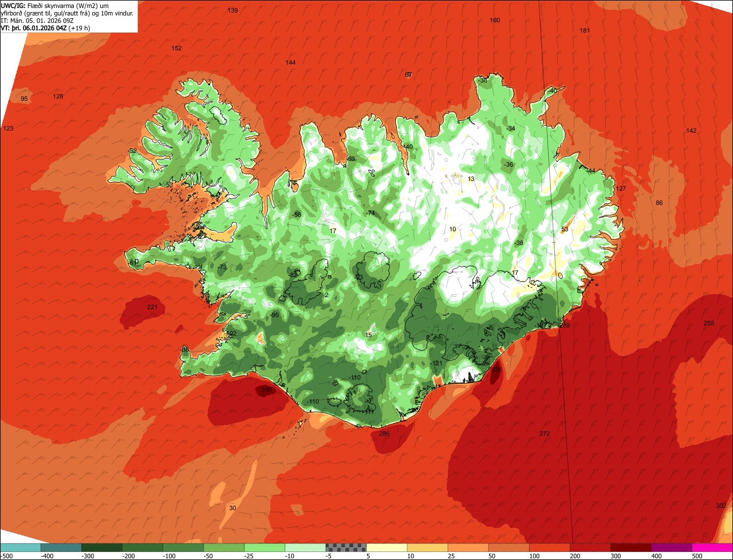Click the map value 152
Image resolution: width=733 pixels, height=560 pixels.
pos(176,48)
